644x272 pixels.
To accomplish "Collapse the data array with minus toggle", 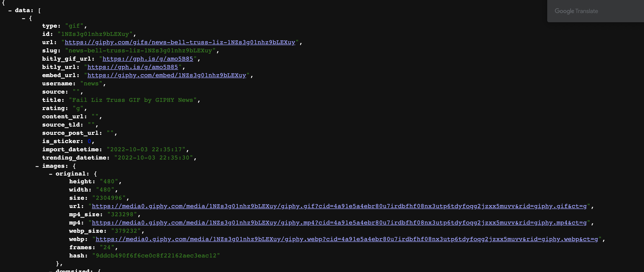I will [x=10, y=10].
